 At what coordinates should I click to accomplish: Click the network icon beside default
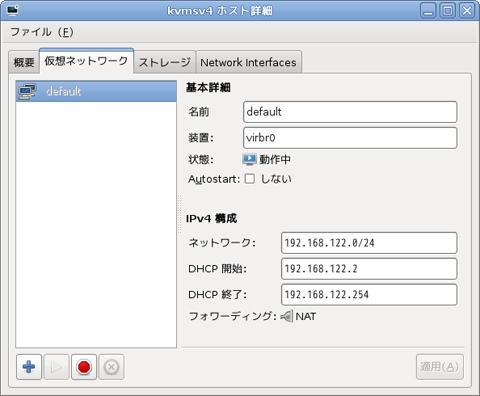[27, 91]
